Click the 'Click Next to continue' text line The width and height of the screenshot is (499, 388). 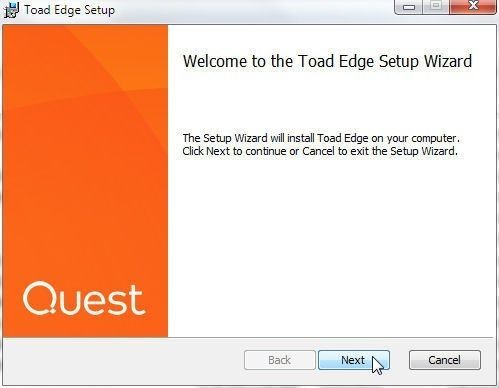click(320, 151)
